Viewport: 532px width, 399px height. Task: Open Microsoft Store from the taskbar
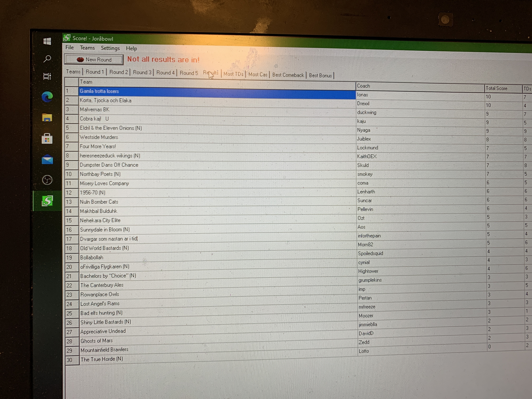coord(47,139)
